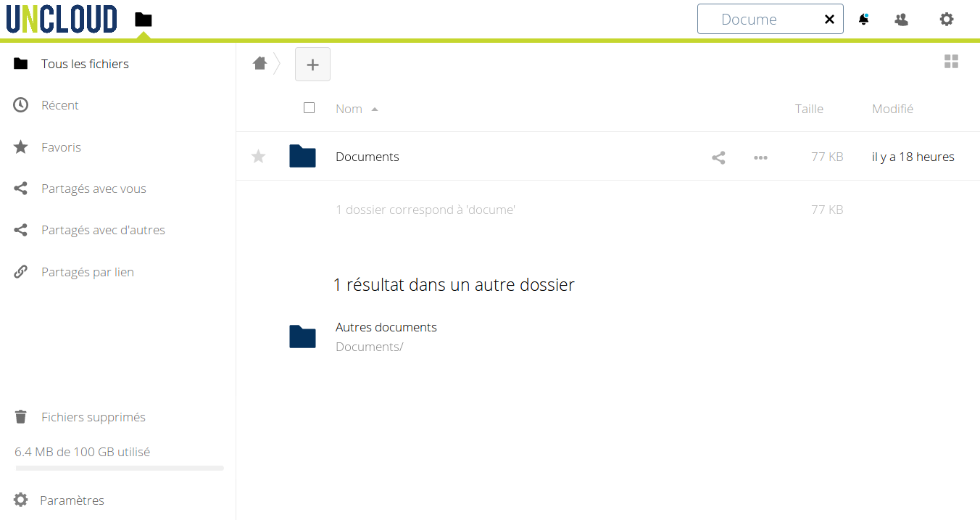Toggle the select-all checkbox in file list

tap(310, 107)
